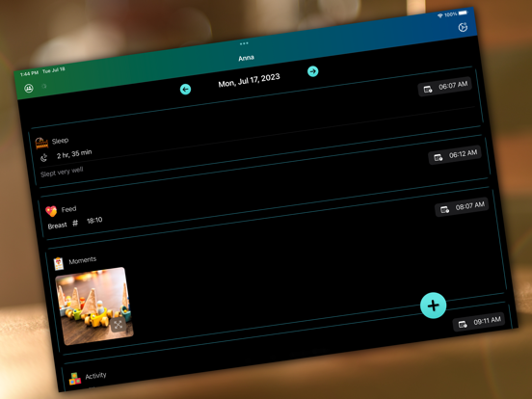Open the 2 hr, 35 min sleep duration

74,154
